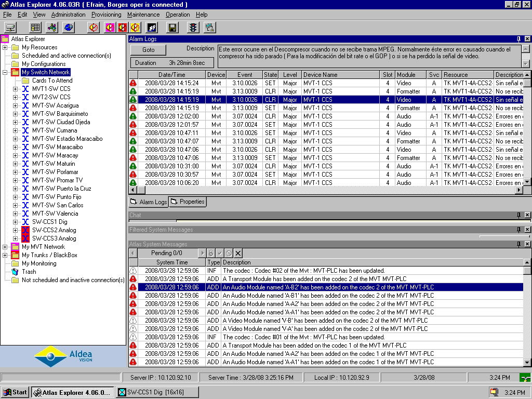Expand the MVT1-SW CCS node

(x=15, y=89)
